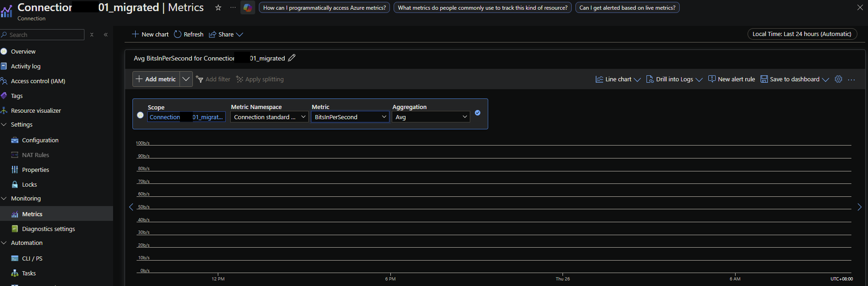Open the chart's more options ellipsis
Screen dimensions: 868x286
click(851, 79)
